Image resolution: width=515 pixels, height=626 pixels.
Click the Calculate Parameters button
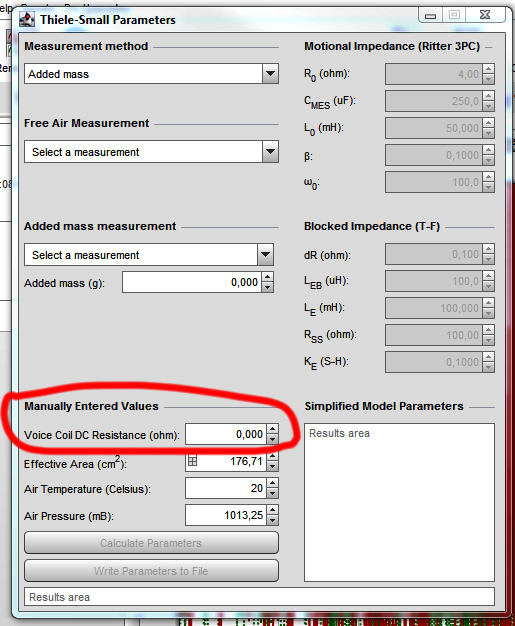click(x=151, y=543)
